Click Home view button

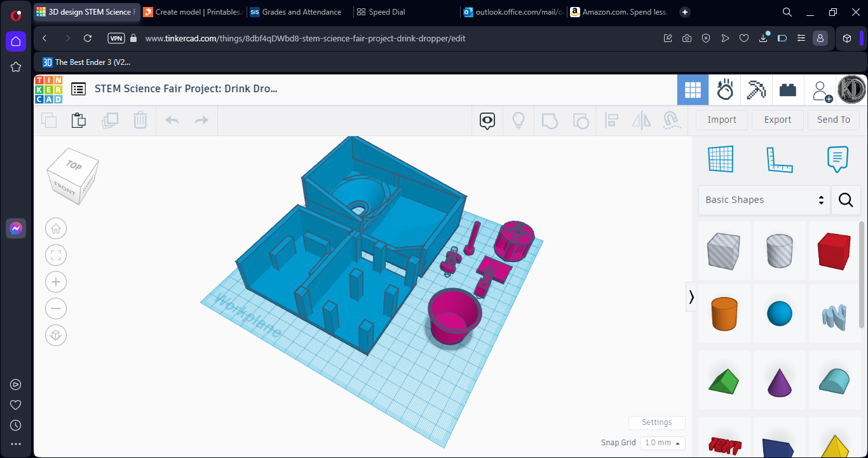pos(56,228)
